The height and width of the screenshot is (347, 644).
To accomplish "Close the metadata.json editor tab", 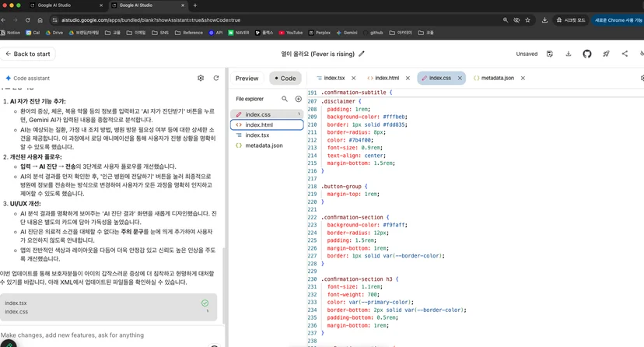I will [523, 78].
